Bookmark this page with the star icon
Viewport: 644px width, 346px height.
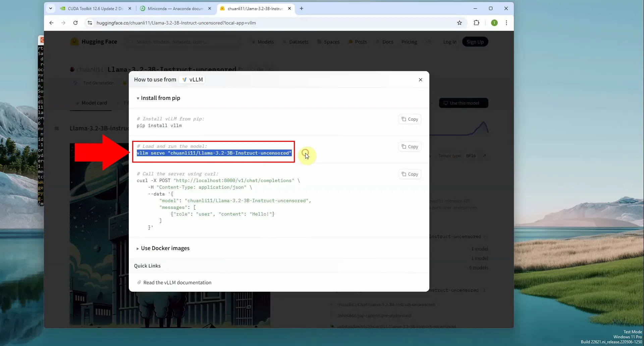click(x=460, y=23)
